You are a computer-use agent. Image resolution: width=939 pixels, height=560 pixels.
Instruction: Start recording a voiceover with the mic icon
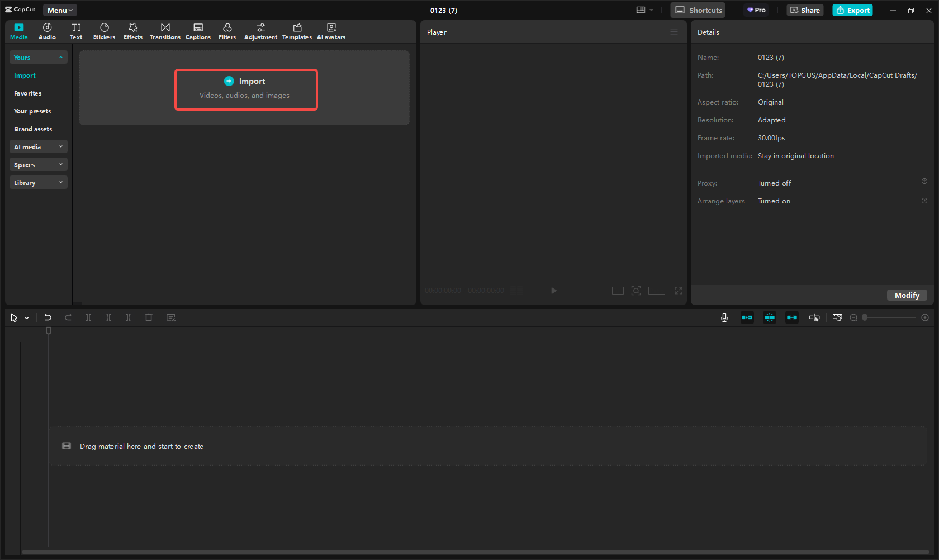pyautogui.click(x=724, y=317)
